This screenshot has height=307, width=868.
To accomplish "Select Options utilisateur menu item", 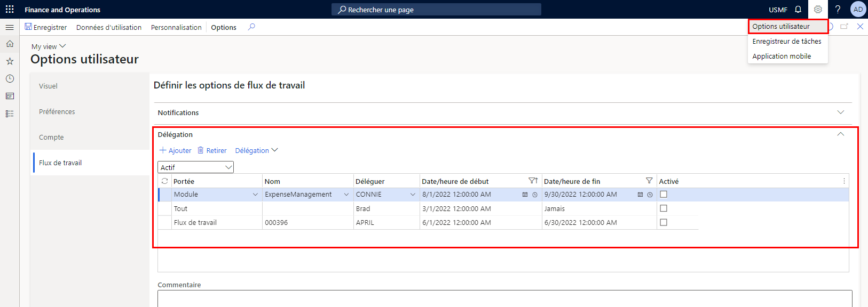I will click(x=788, y=26).
